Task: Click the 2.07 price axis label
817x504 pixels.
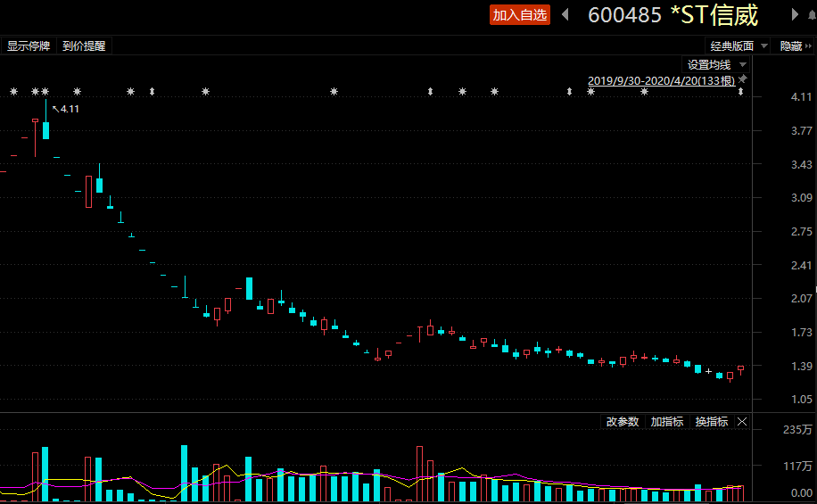Action: coord(801,299)
